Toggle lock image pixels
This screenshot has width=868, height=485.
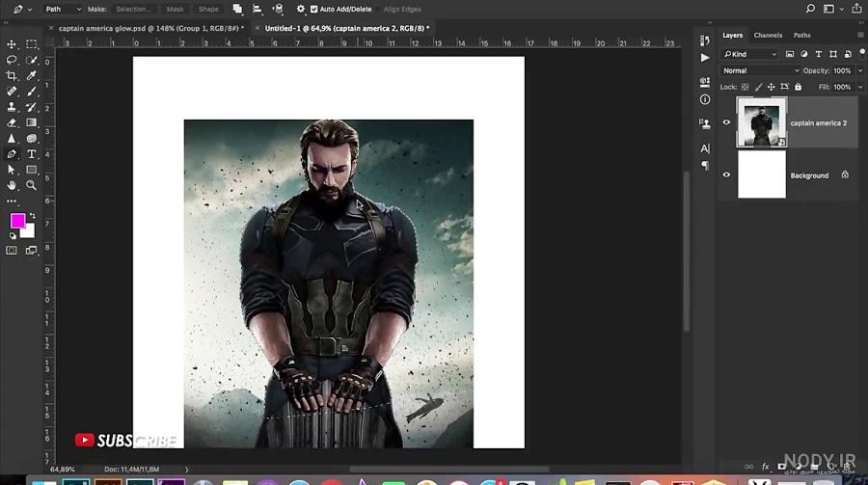tap(758, 87)
